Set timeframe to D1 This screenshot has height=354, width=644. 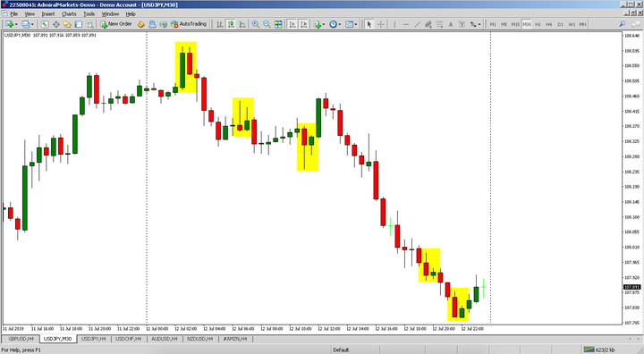click(x=560, y=24)
